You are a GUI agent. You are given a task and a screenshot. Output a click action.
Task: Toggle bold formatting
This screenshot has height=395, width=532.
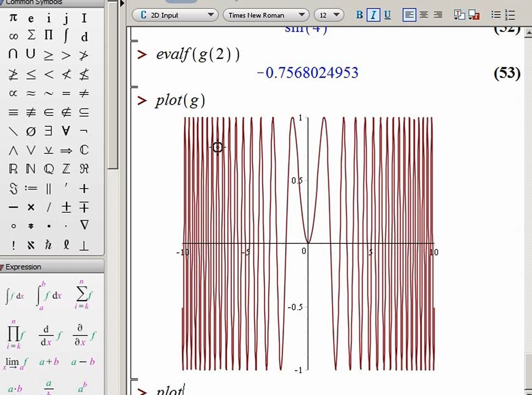pos(359,15)
